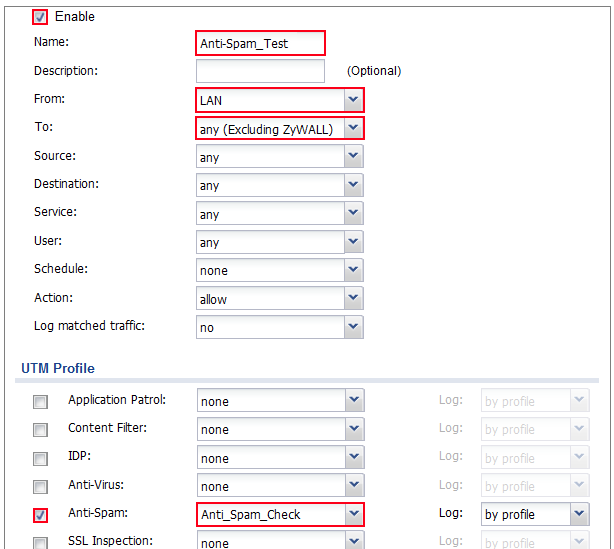Viewport: 614px width, 549px height.
Task: Uncheck the Anti-Spam checkbox
Action: pyautogui.click(x=41, y=515)
